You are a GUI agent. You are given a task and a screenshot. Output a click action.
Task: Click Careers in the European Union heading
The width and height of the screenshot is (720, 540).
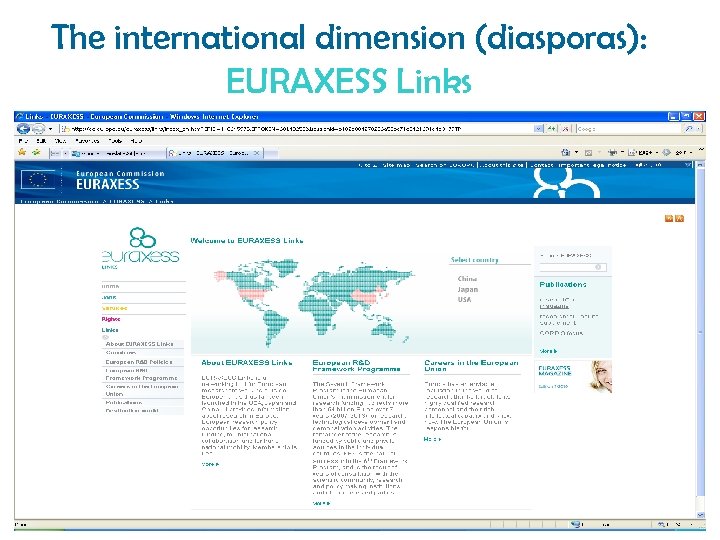(471, 366)
